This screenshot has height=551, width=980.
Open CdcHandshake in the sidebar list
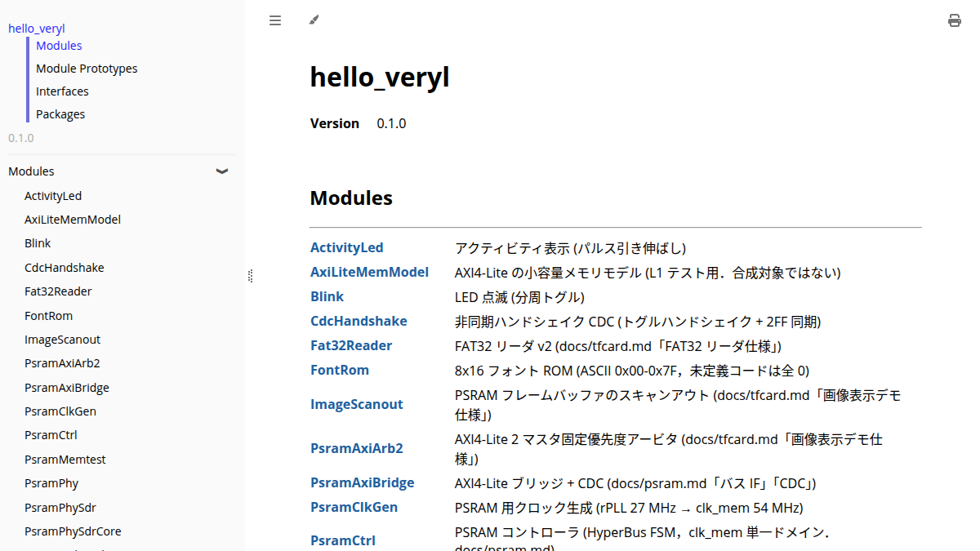[x=65, y=268]
